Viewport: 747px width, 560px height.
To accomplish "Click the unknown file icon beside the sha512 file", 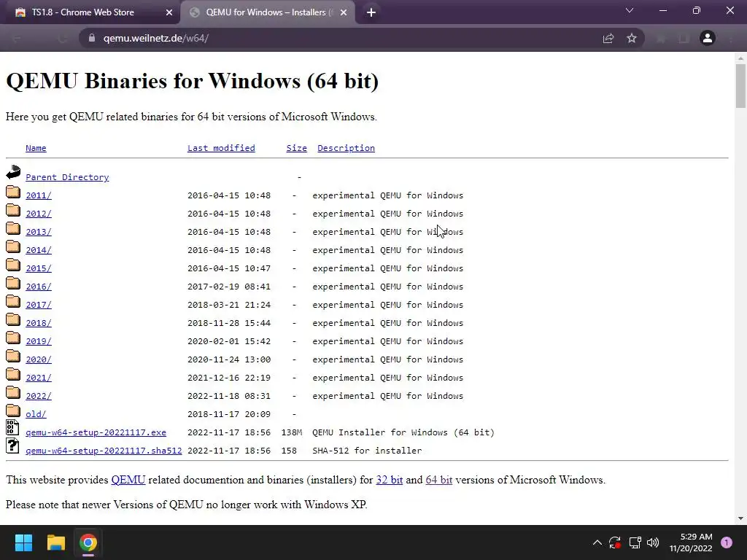I will point(13,446).
